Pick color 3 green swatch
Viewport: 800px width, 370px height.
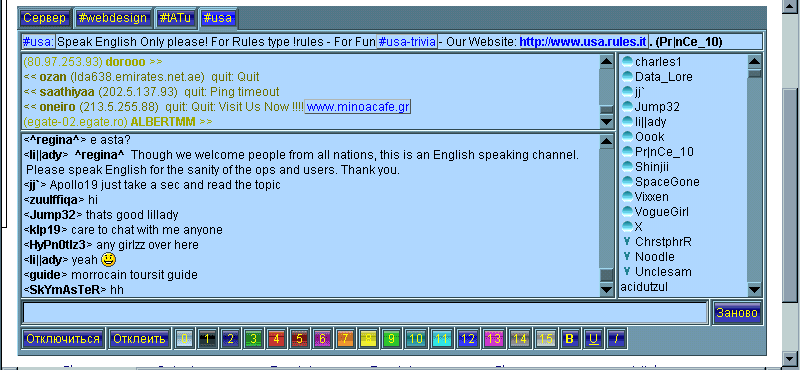coord(253,339)
